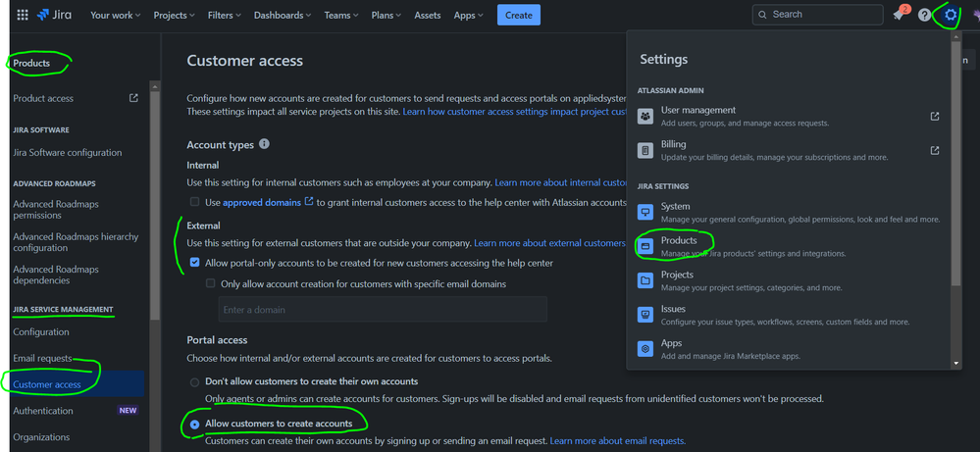
Task: Open Learn more about email requests link
Action: [617, 441]
